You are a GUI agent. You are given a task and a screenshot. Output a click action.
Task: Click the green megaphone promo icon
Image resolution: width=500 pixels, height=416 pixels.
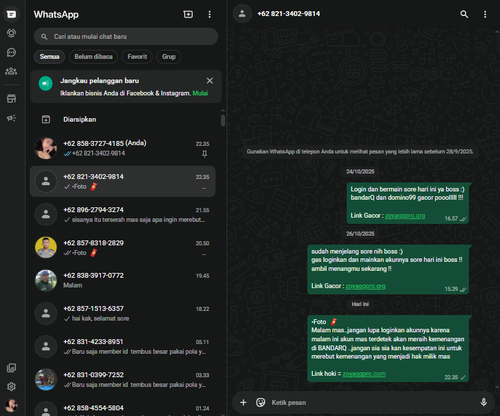46,84
